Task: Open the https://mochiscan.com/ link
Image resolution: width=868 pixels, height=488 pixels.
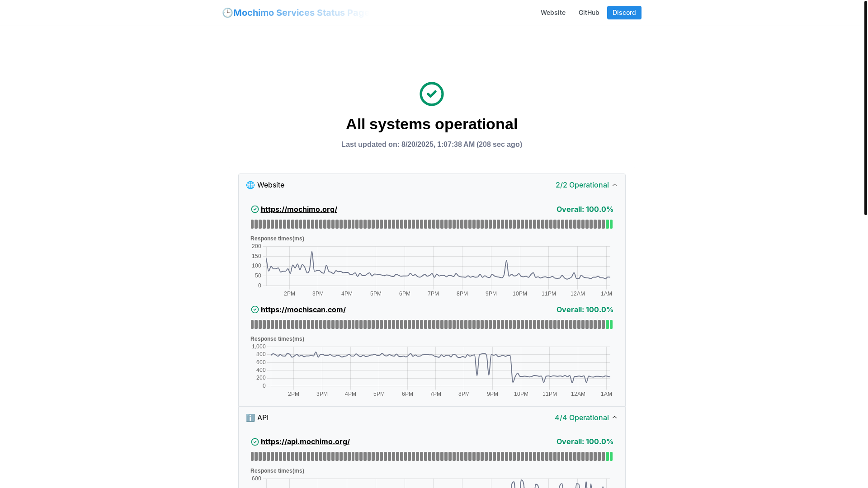Action: [x=303, y=310]
